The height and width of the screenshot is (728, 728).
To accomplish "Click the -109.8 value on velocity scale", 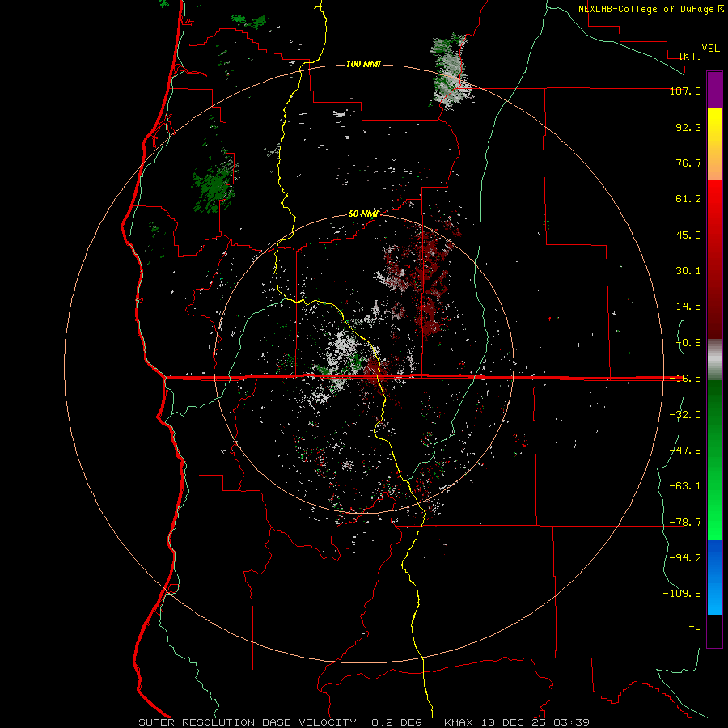I will (682, 594).
